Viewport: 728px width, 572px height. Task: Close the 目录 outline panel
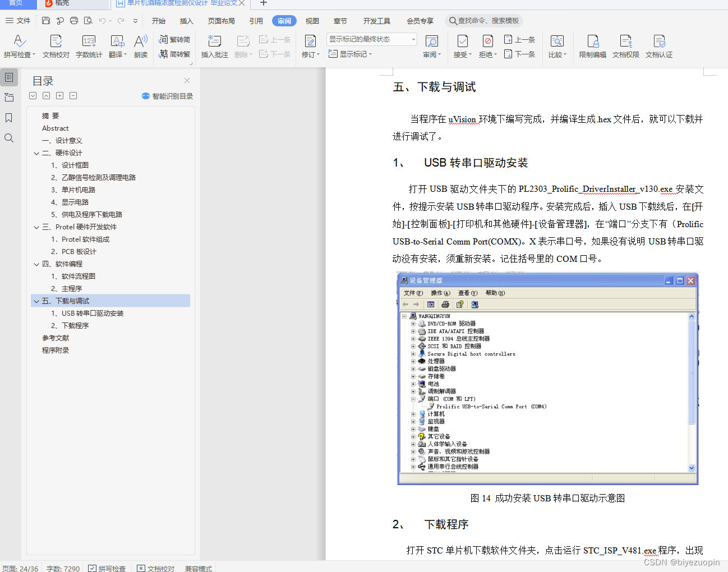click(x=187, y=81)
